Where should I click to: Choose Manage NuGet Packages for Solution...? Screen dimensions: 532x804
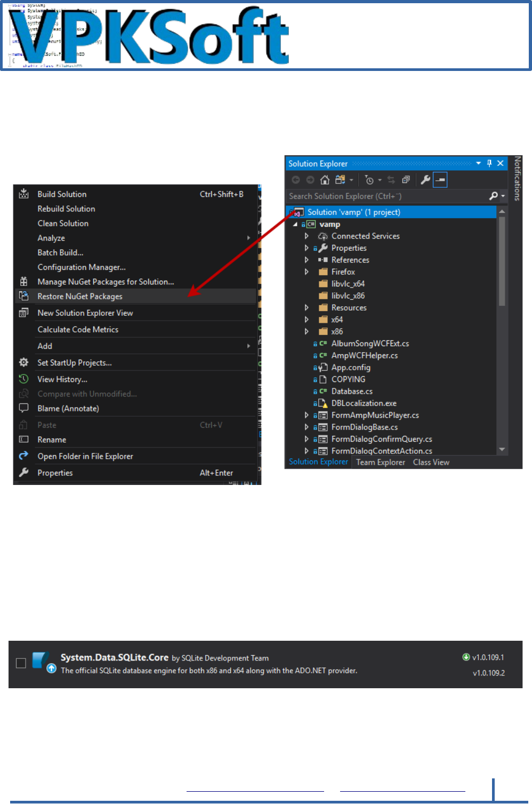coord(136,282)
